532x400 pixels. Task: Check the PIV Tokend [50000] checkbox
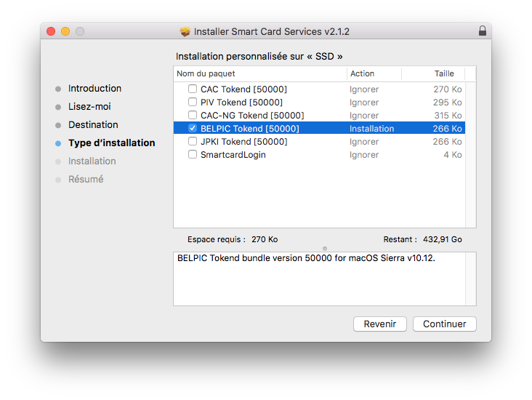[193, 102]
